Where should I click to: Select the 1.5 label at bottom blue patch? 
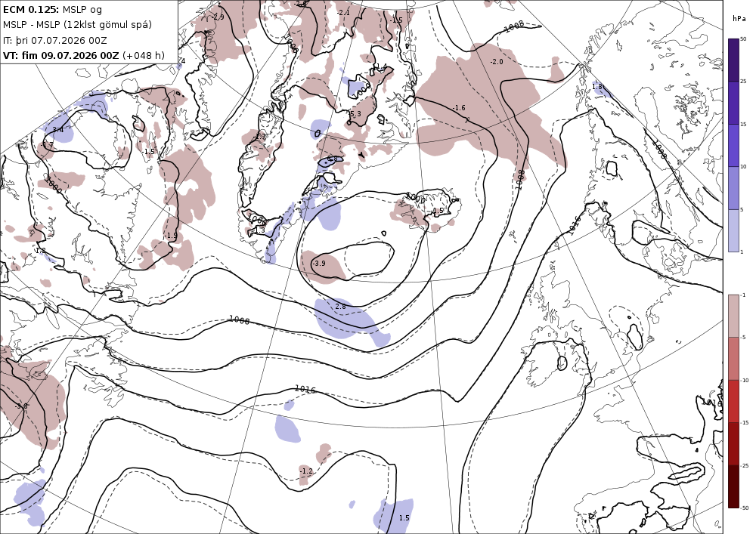pyautogui.click(x=404, y=517)
